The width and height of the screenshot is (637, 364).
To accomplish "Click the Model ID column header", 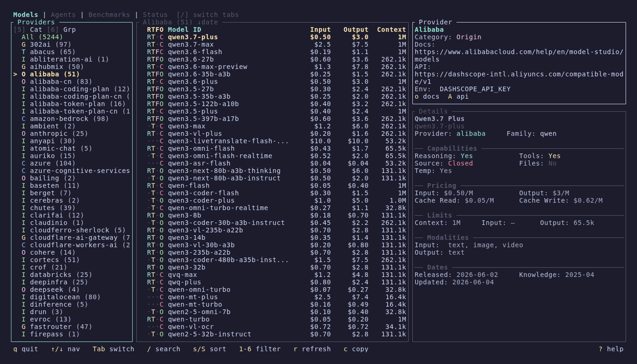I will 184,30.
